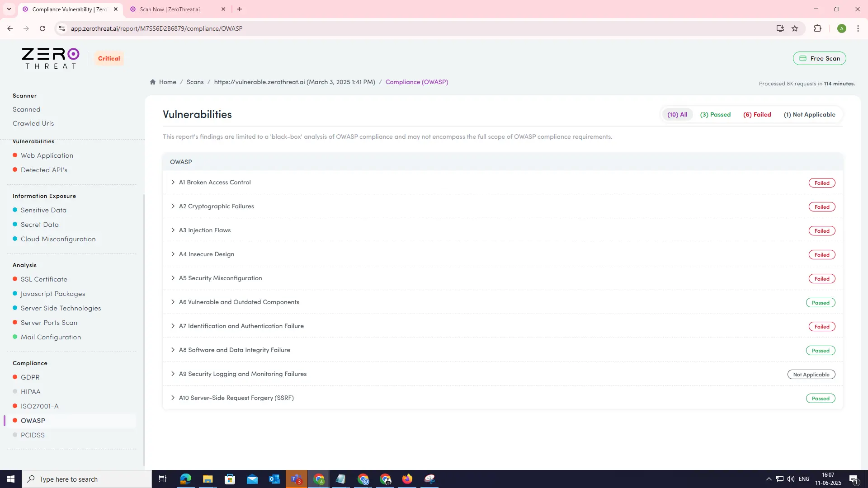Open Microsoft Edge from taskbar

coord(186,479)
